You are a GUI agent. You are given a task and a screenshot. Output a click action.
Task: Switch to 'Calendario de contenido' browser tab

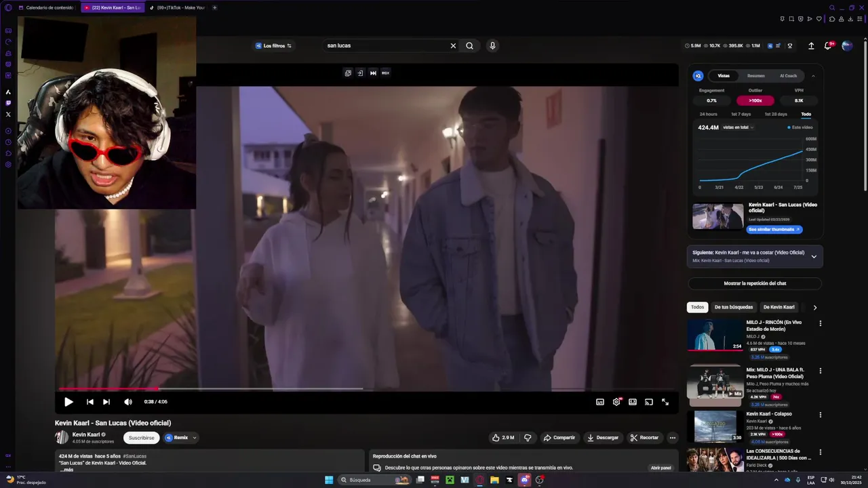pyautogui.click(x=47, y=7)
